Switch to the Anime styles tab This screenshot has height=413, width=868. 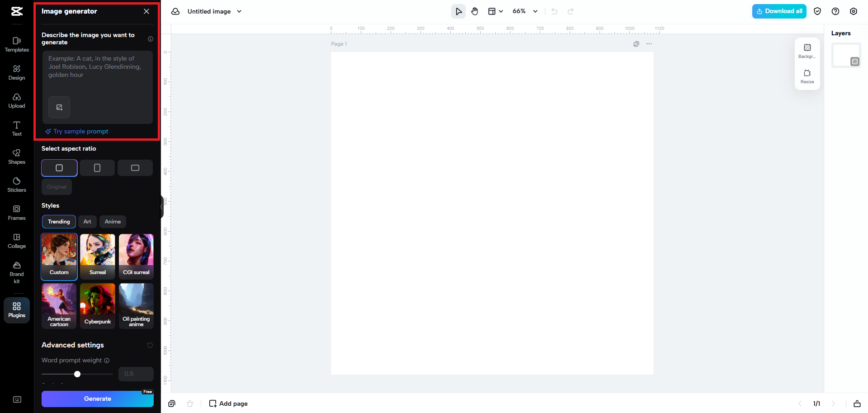coord(112,221)
